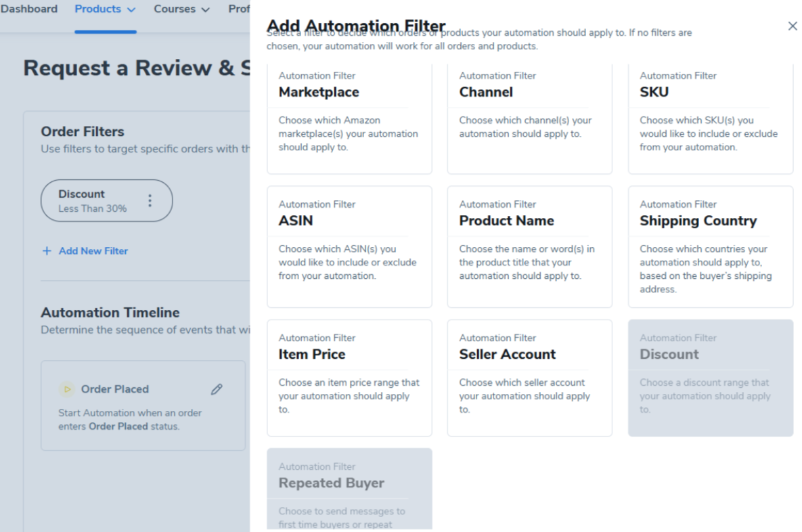
Task: Select the Channel automation filter
Action: coord(529,118)
